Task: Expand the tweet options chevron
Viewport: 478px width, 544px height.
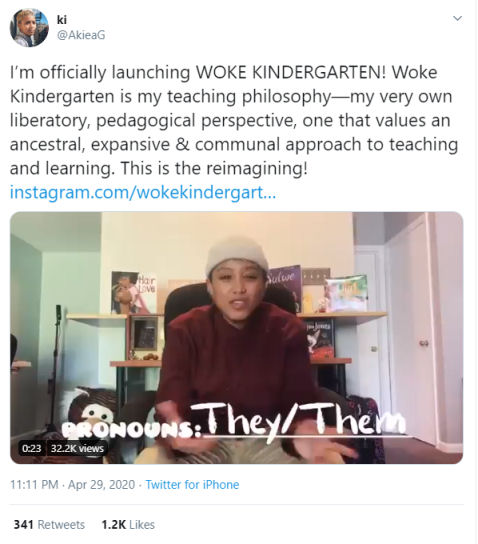Action: pos(458,18)
